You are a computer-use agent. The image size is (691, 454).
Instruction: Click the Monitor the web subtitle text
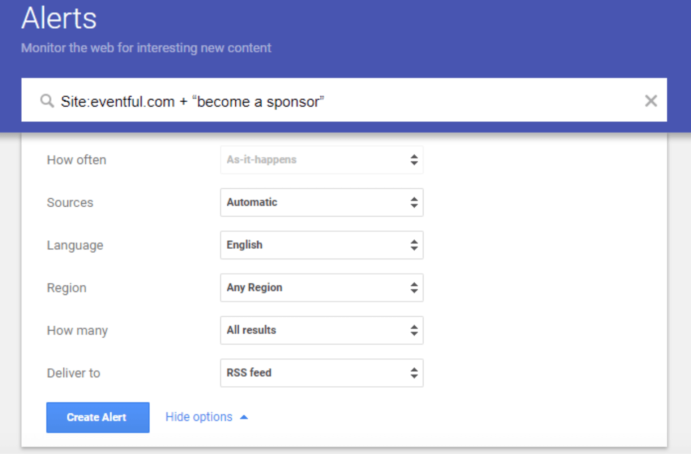click(x=146, y=48)
